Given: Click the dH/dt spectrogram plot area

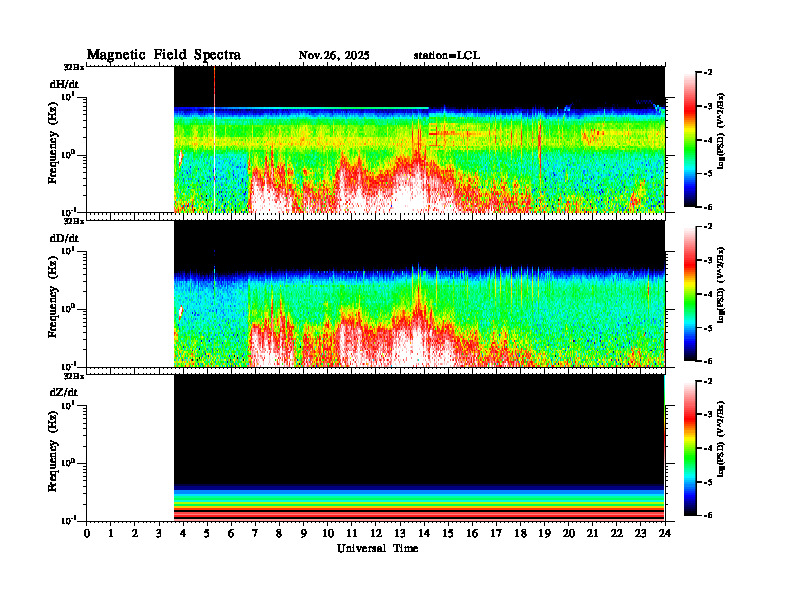Looking at the screenshot, I should (x=376, y=139).
